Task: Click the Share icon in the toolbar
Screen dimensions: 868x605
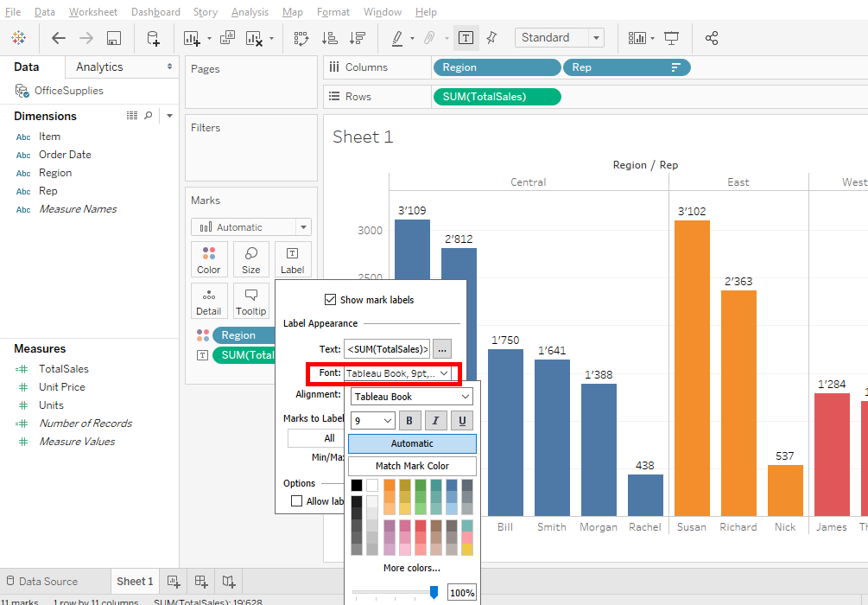Action: [x=712, y=38]
